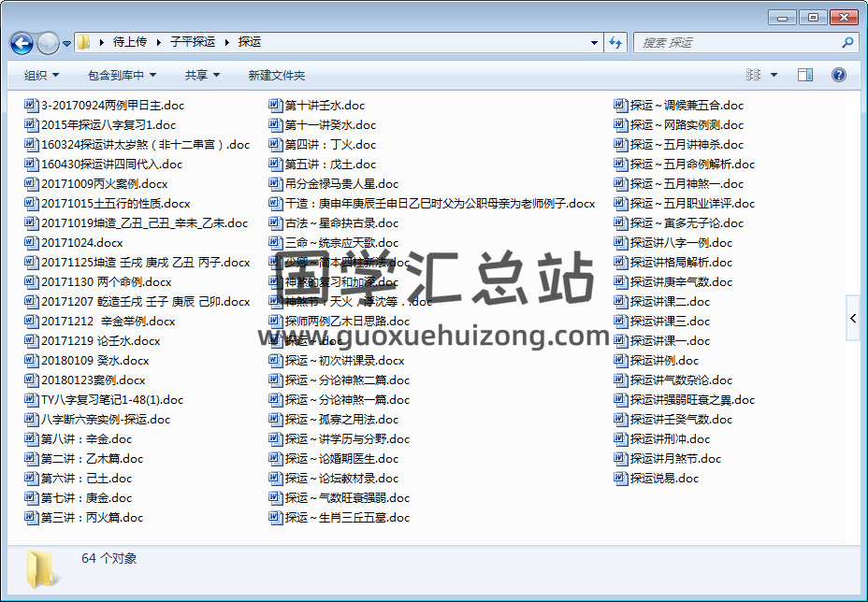Select the Word icon of 20171024.docx
Image resolution: width=868 pixels, height=602 pixels.
(x=31, y=243)
